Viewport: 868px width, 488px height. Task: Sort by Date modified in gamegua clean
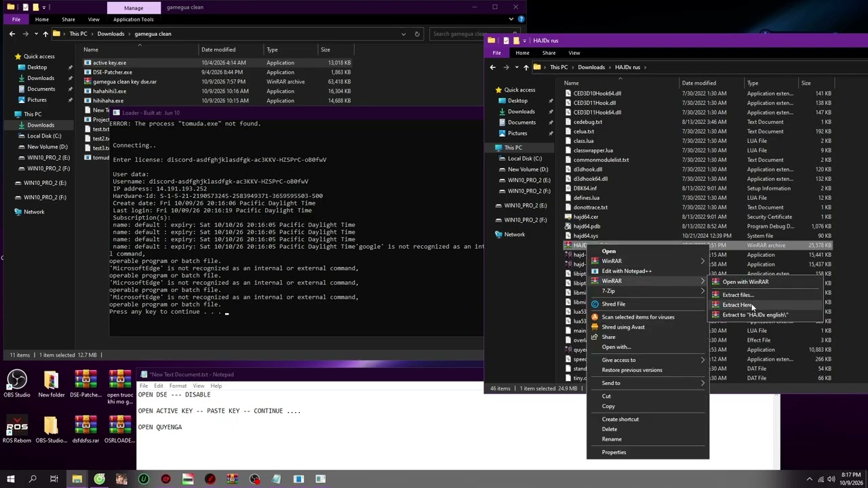tap(218, 49)
